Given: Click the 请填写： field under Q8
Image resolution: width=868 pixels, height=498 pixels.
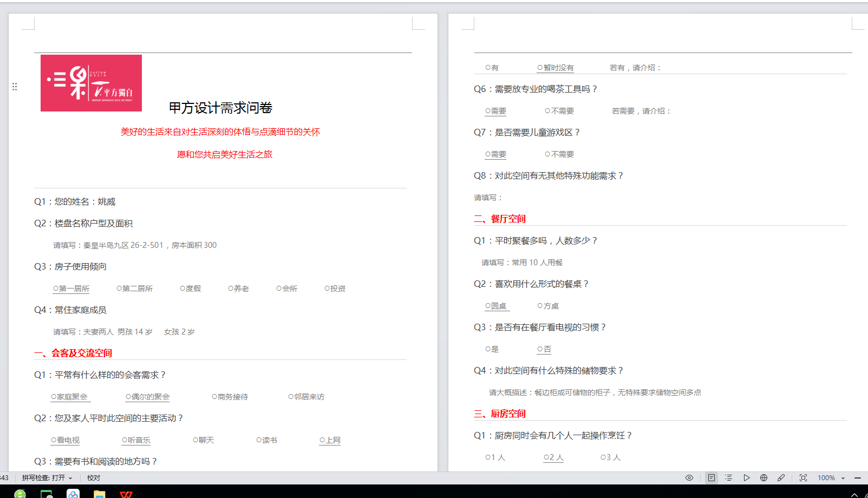Looking at the screenshot, I should click(488, 198).
